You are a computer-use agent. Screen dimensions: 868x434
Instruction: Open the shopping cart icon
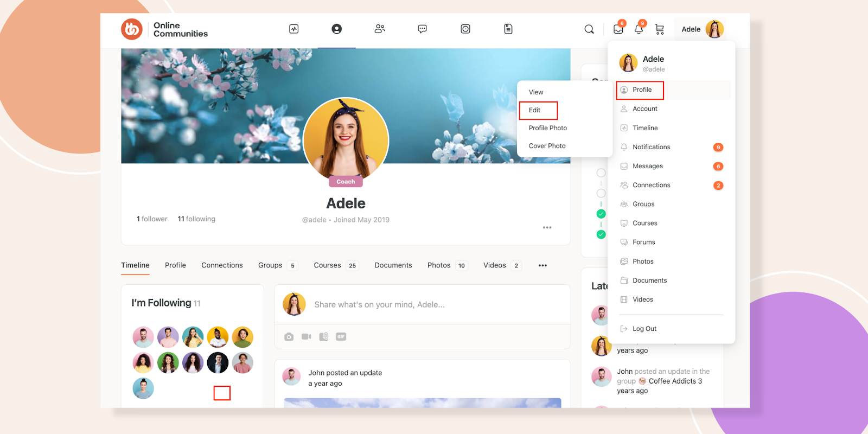click(x=660, y=29)
